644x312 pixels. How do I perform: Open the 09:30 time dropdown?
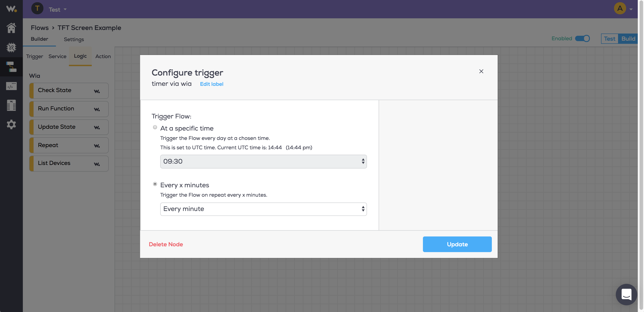(x=263, y=162)
